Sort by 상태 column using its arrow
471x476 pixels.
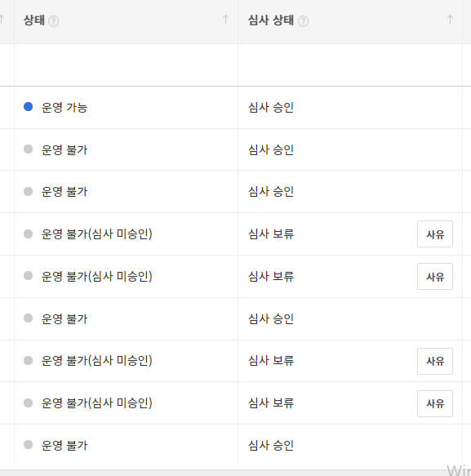pyautogui.click(x=225, y=20)
